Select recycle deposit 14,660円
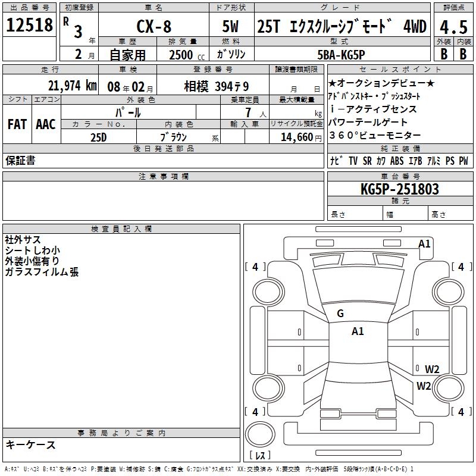Viewport: 476px width, 476px height. coord(301,137)
